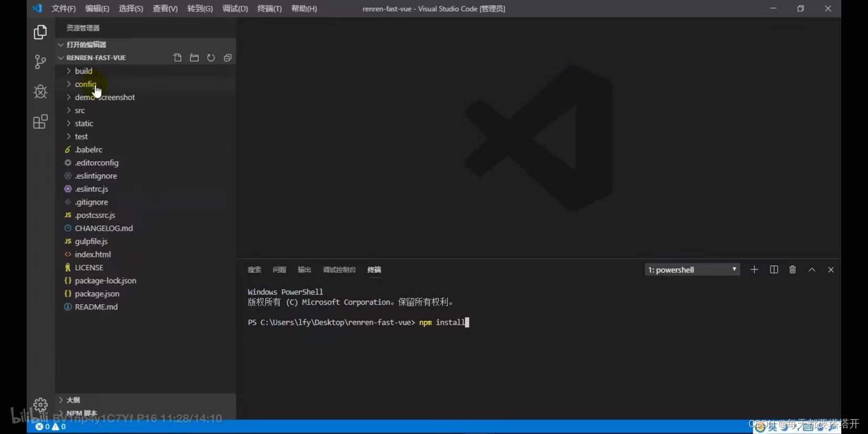Create a new file in RENREN-FAST-VUE
The image size is (868, 434).
[178, 58]
